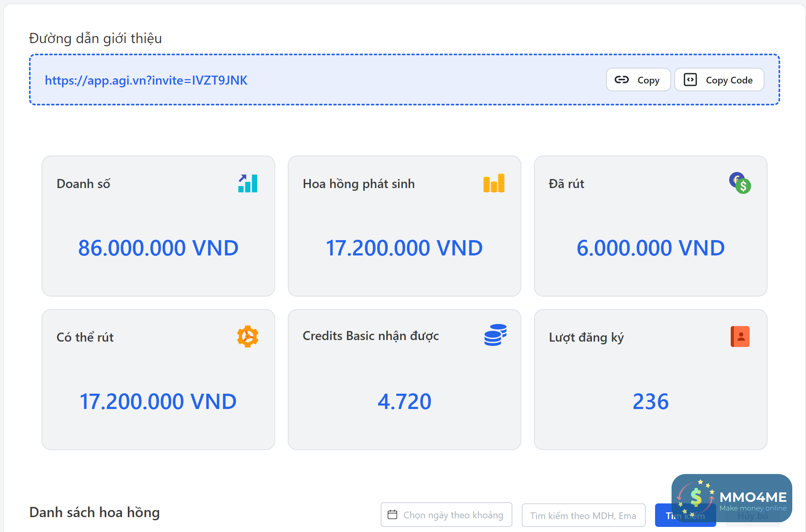Click the Doanh số bar chart icon

tap(248, 183)
